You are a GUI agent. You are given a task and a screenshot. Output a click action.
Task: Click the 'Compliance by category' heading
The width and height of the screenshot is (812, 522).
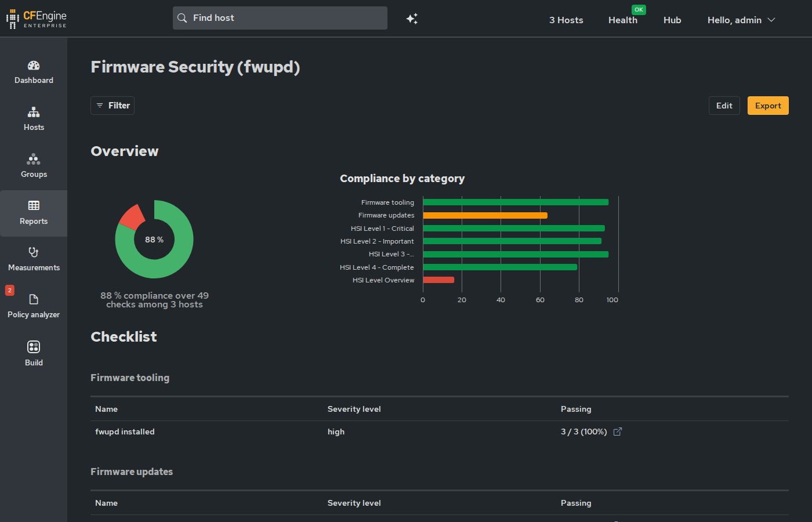point(402,179)
